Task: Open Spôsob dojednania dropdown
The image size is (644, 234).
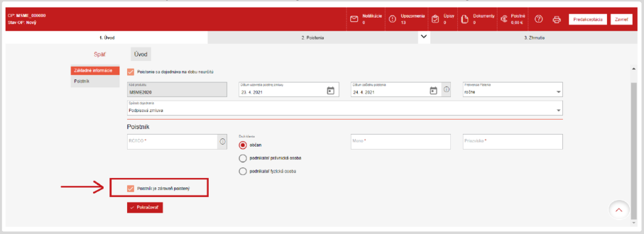Action: coord(345,108)
